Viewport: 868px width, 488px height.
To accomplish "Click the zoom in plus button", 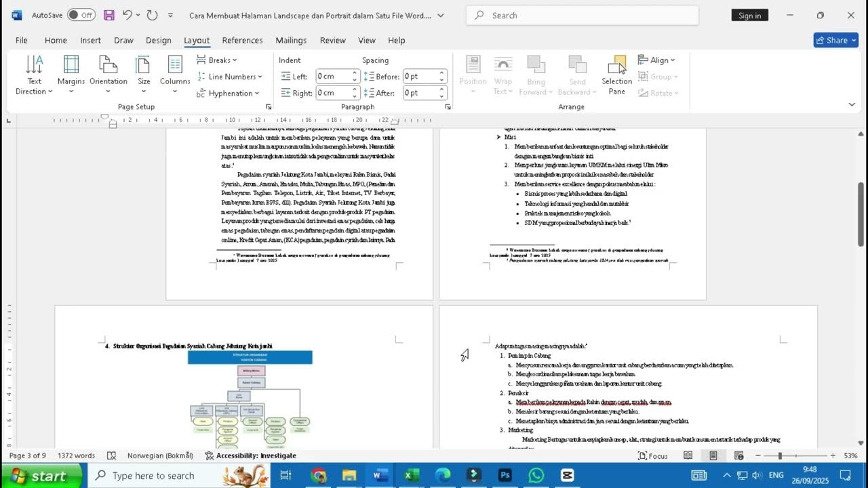I will coord(833,455).
